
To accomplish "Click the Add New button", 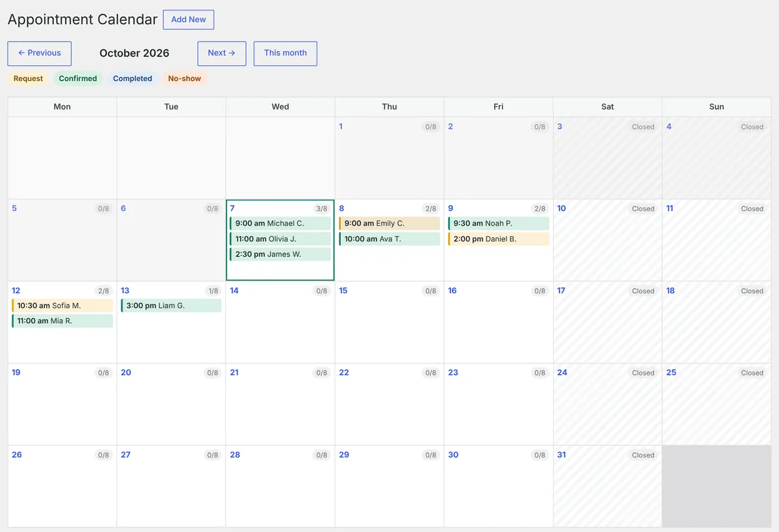I will 188,19.
